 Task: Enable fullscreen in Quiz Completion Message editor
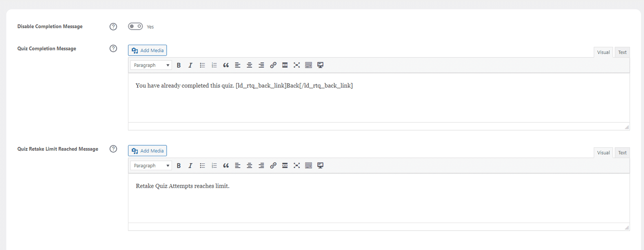[297, 65]
